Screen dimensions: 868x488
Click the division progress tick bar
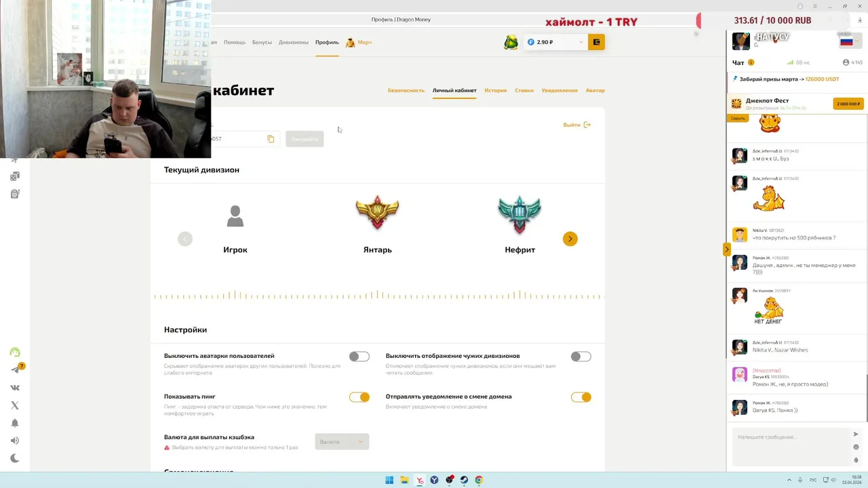click(378, 296)
